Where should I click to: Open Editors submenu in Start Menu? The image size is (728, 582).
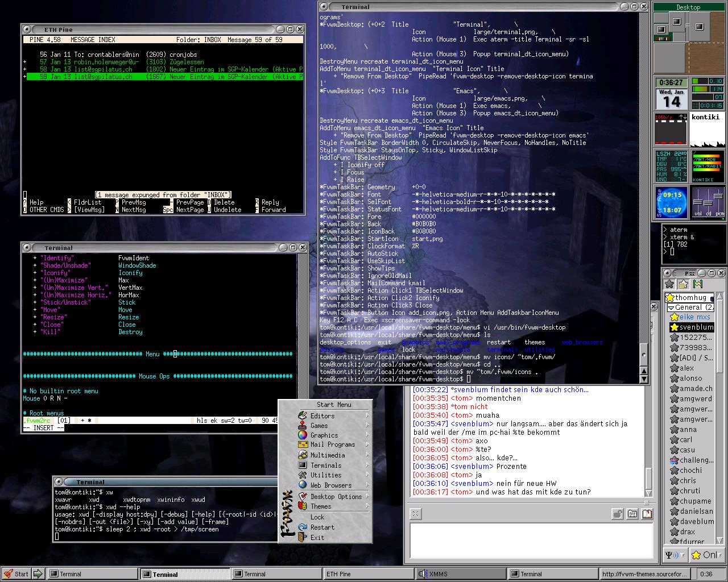(322, 416)
